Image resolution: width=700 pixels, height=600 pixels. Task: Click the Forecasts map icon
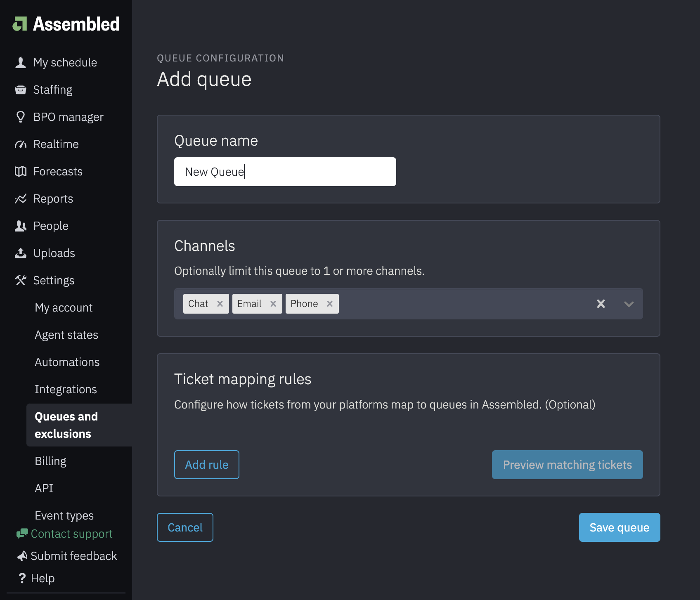[21, 171]
